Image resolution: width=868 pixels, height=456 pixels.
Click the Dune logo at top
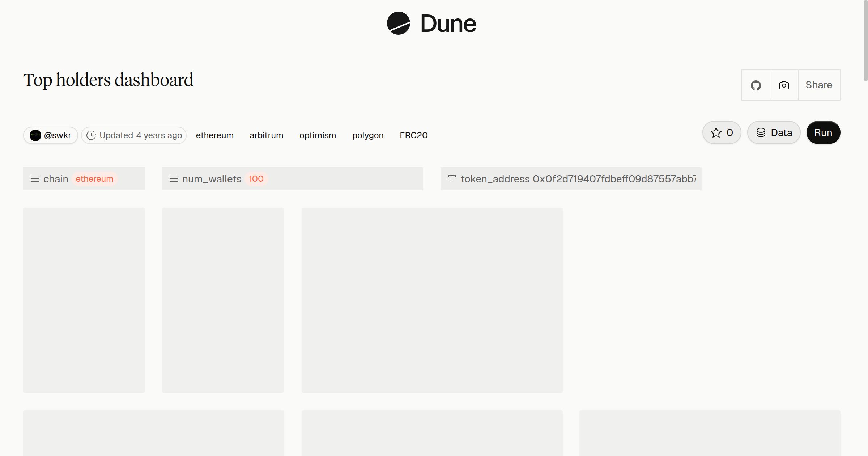(x=431, y=23)
